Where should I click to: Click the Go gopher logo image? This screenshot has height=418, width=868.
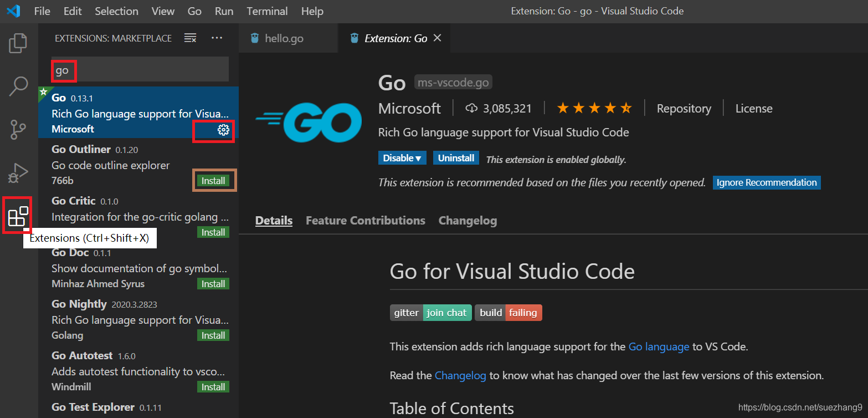point(308,123)
